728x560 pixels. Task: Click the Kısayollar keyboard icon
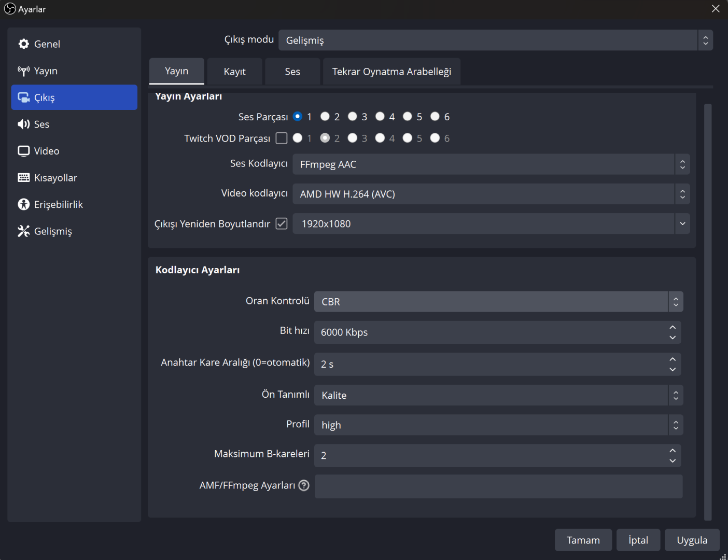coord(23,178)
